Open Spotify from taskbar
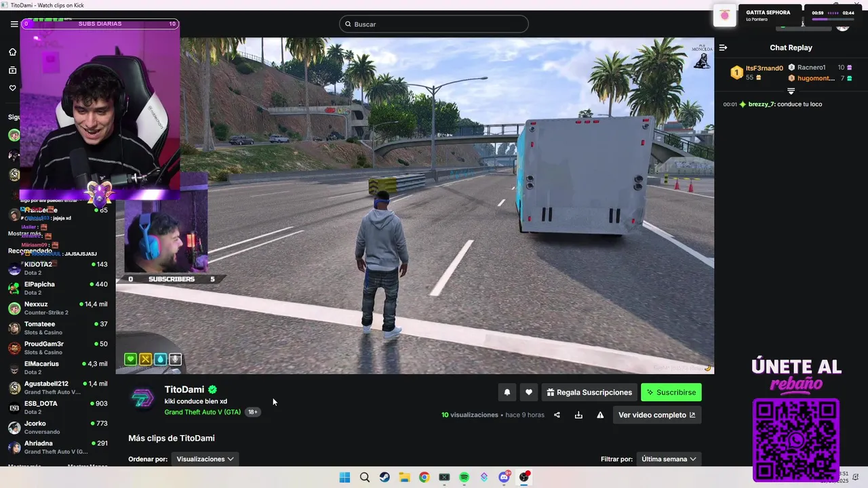Viewport: 868px width, 488px height. [464, 477]
